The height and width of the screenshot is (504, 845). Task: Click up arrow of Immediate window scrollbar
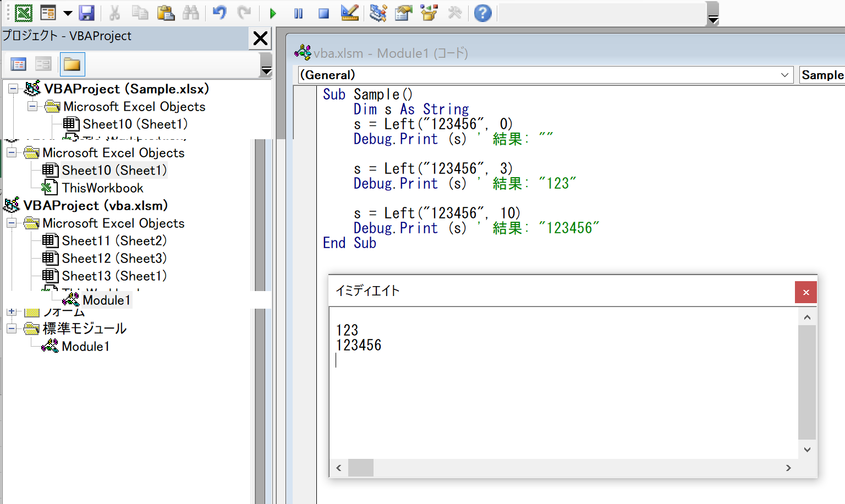tap(807, 317)
